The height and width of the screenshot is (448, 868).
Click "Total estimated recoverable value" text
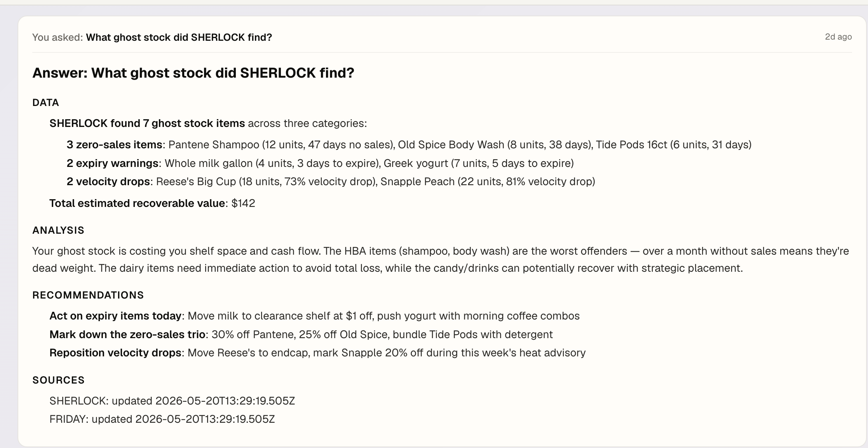137,203
